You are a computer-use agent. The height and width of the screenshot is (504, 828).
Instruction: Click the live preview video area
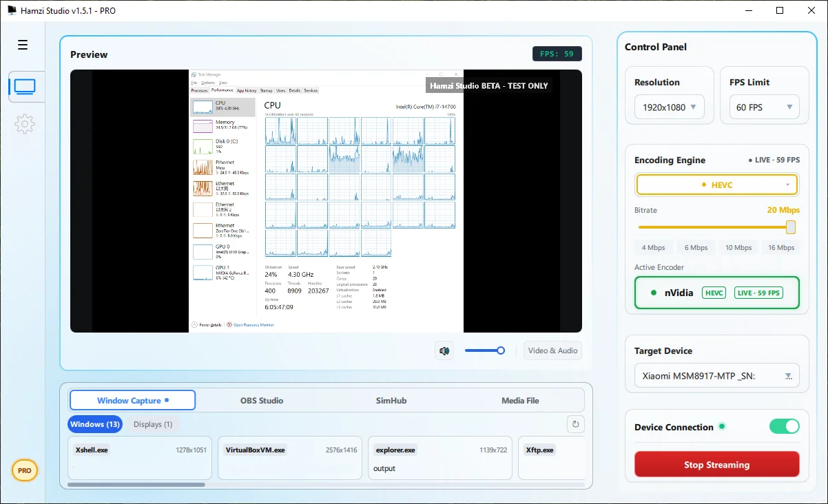pyautogui.click(x=326, y=201)
